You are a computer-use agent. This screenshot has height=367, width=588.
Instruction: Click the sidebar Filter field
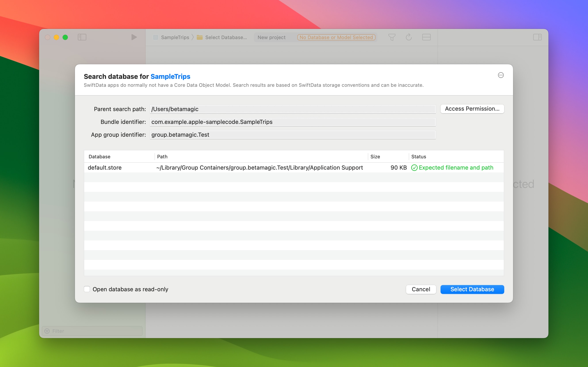(92, 331)
